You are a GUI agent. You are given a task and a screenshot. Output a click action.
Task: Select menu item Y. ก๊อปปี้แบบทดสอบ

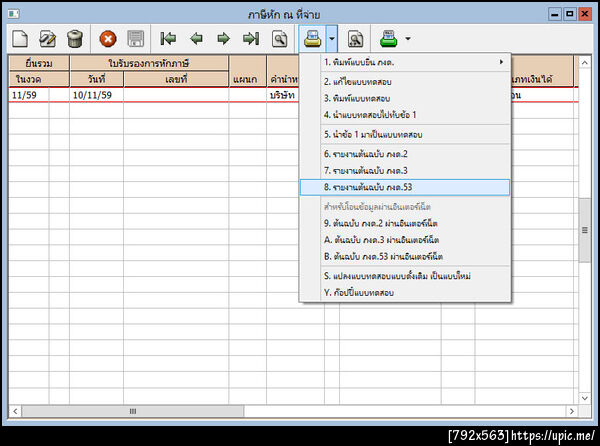[406, 292]
